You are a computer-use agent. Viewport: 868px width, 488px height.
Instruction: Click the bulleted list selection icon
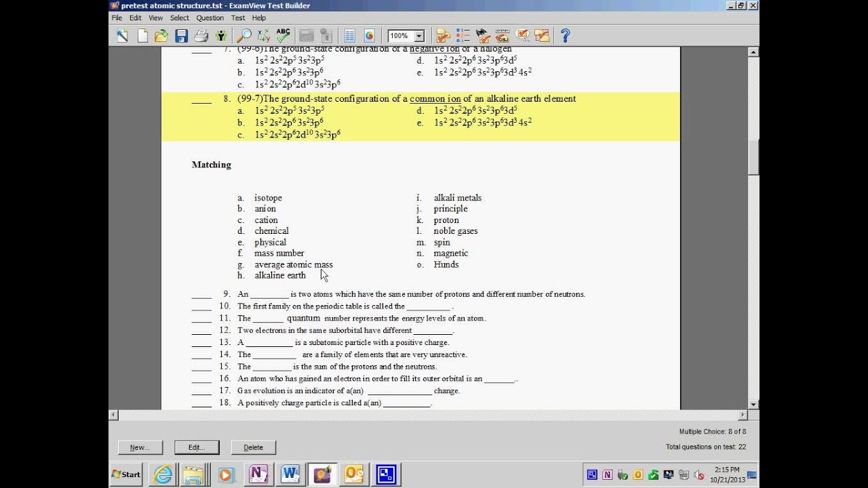pyautogui.click(x=463, y=36)
